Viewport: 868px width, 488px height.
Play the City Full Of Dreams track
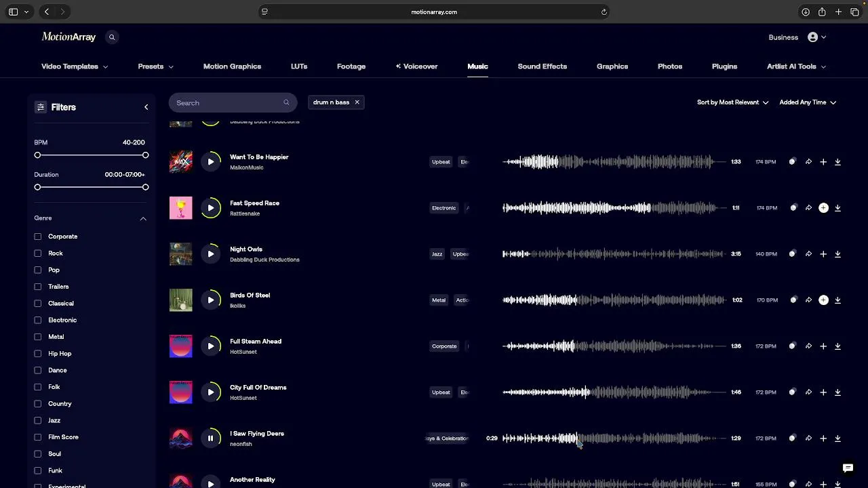tap(210, 392)
